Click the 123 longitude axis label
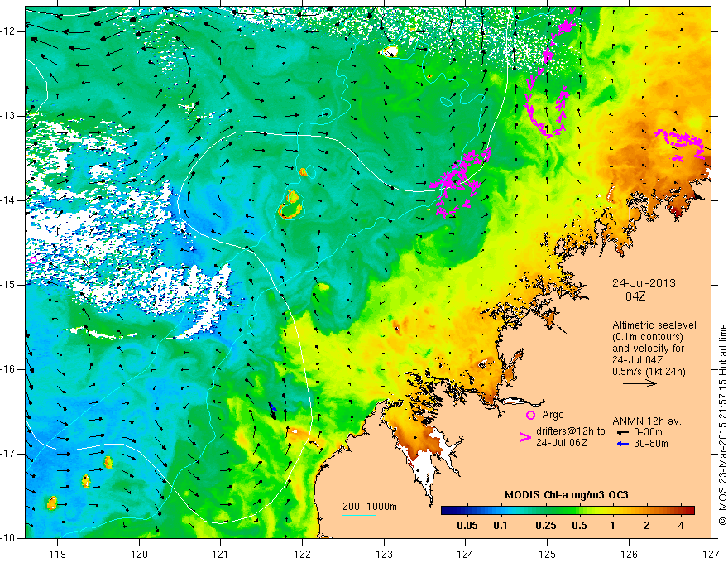The image size is (728, 563). [x=383, y=553]
